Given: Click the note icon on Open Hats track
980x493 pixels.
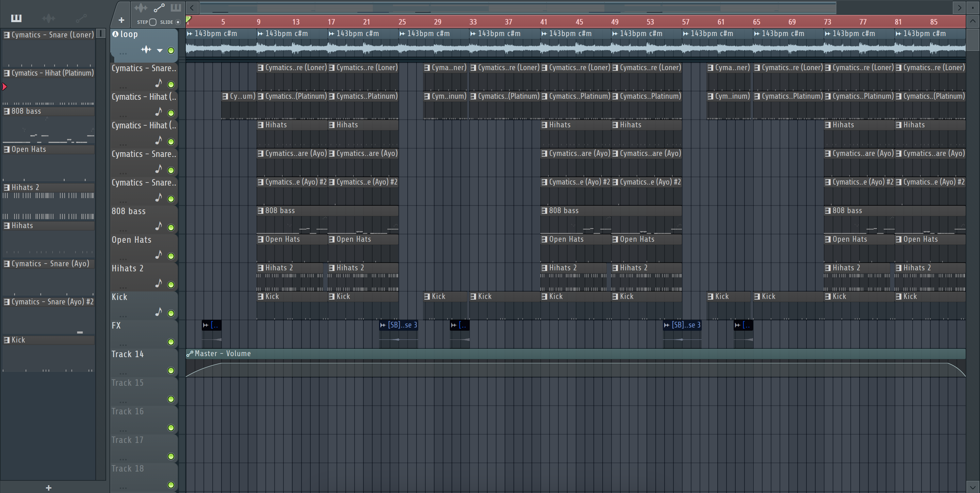Looking at the screenshot, I should pos(159,255).
